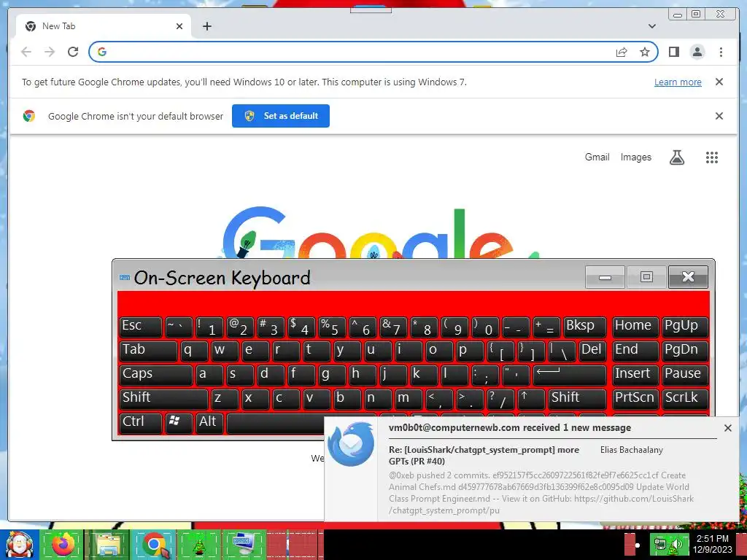This screenshot has width=747, height=560.
Task: Dismiss the default browser infobar
Action: pos(719,116)
